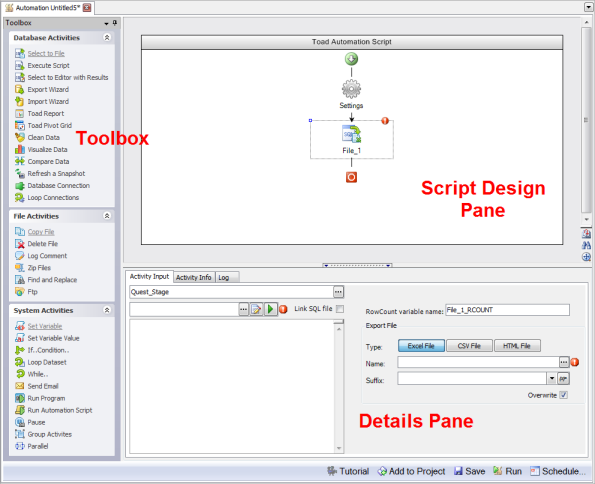Select the Ftp activity icon
Viewport: 595px width, 484px height.
20,292
